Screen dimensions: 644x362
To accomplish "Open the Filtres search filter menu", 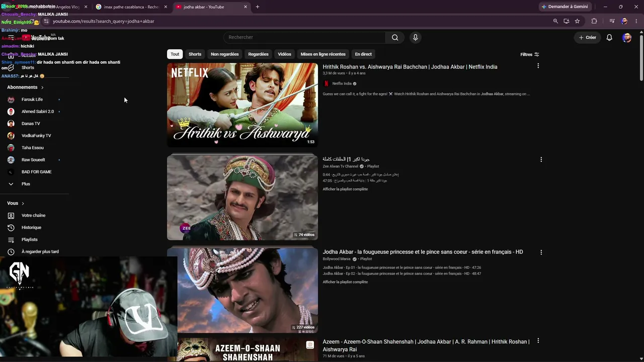I will point(530,54).
